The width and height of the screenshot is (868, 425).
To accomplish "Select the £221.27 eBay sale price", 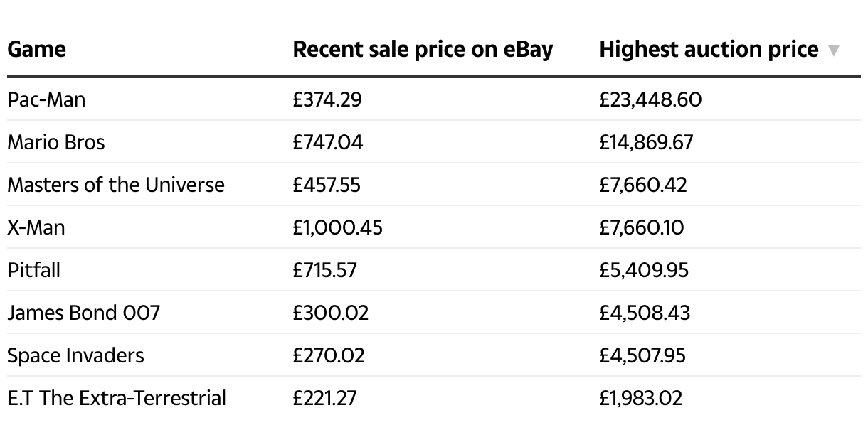I will coord(324,398).
